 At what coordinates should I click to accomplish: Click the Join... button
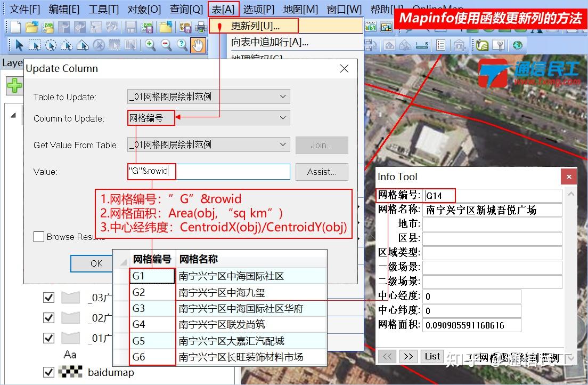click(x=322, y=145)
